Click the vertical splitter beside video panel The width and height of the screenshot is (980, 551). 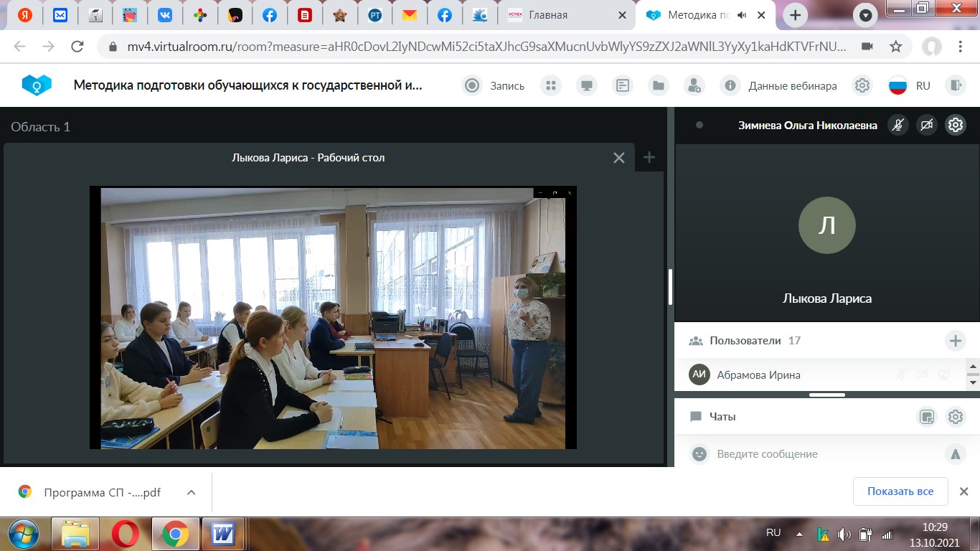click(671, 287)
